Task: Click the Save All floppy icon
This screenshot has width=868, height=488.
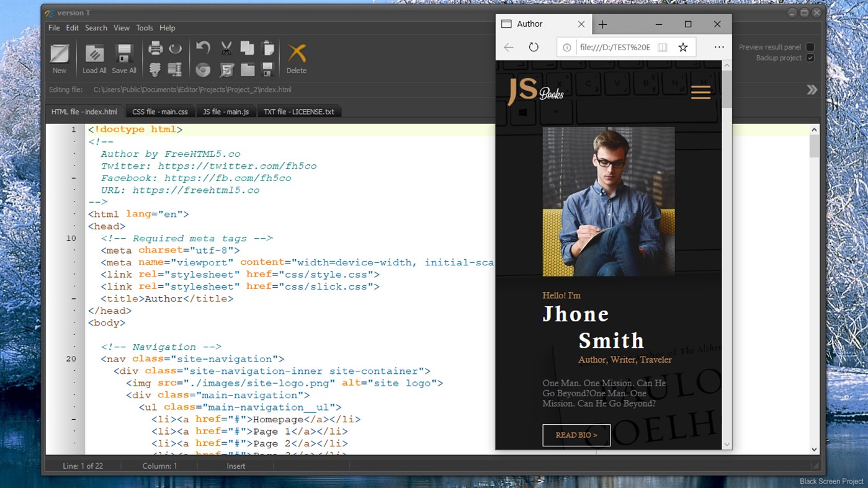Action: coord(124,54)
